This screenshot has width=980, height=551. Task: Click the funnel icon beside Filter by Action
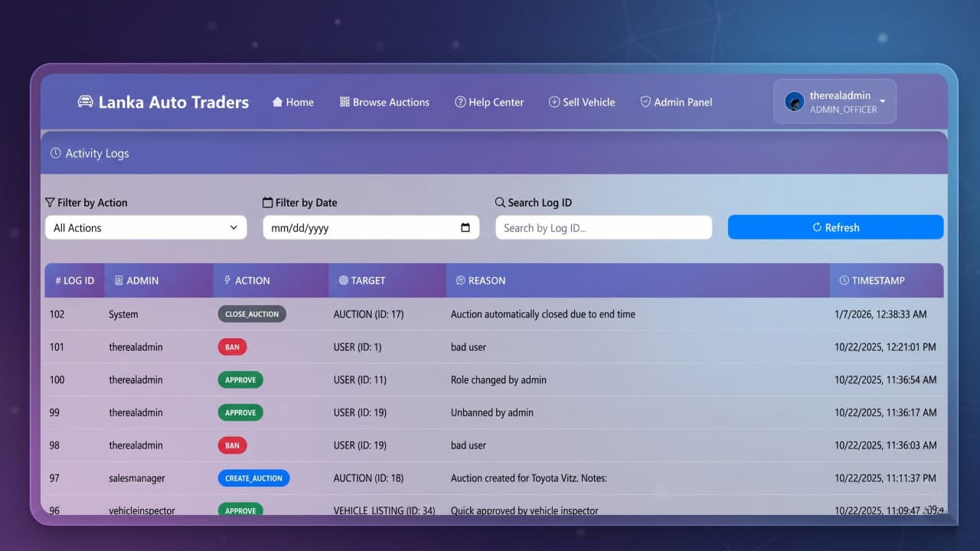pos(50,203)
